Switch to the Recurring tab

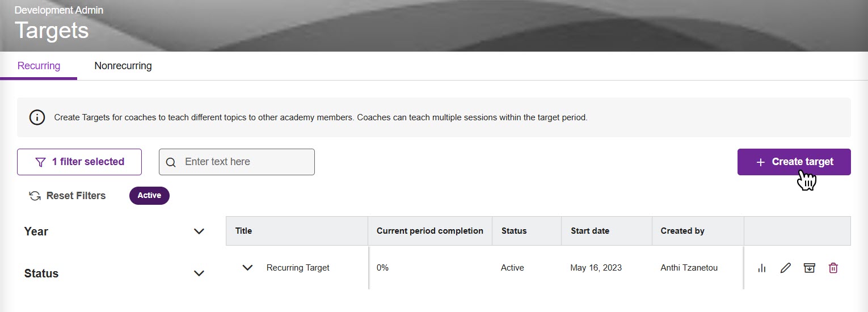tap(39, 66)
